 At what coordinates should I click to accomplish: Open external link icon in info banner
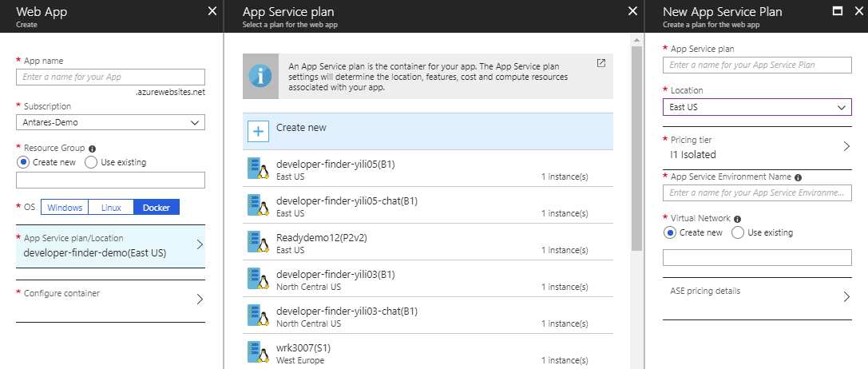coord(600,64)
